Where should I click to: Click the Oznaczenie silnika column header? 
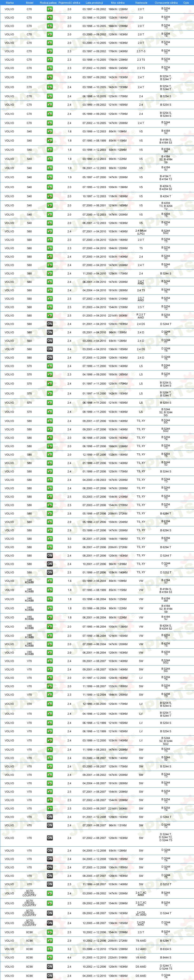166,3
